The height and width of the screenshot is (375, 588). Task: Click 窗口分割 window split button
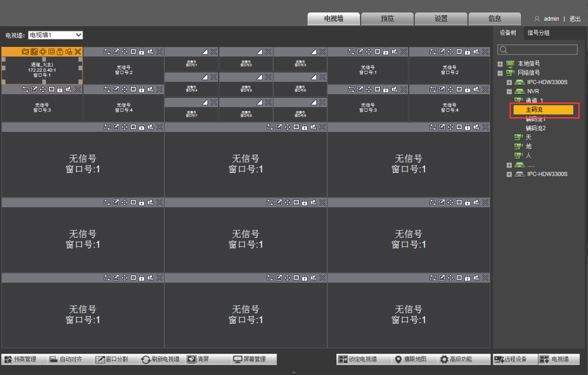112,359
